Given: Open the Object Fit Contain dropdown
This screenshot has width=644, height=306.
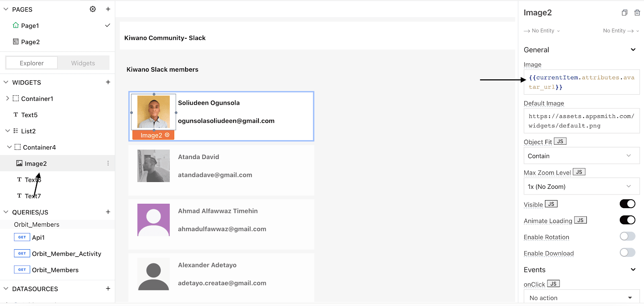Looking at the screenshot, I should coord(581,156).
